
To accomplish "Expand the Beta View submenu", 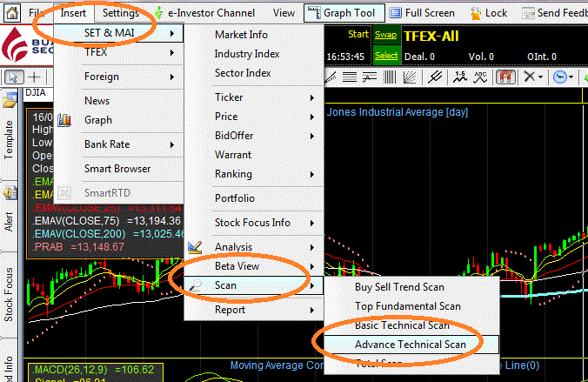I will (254, 266).
